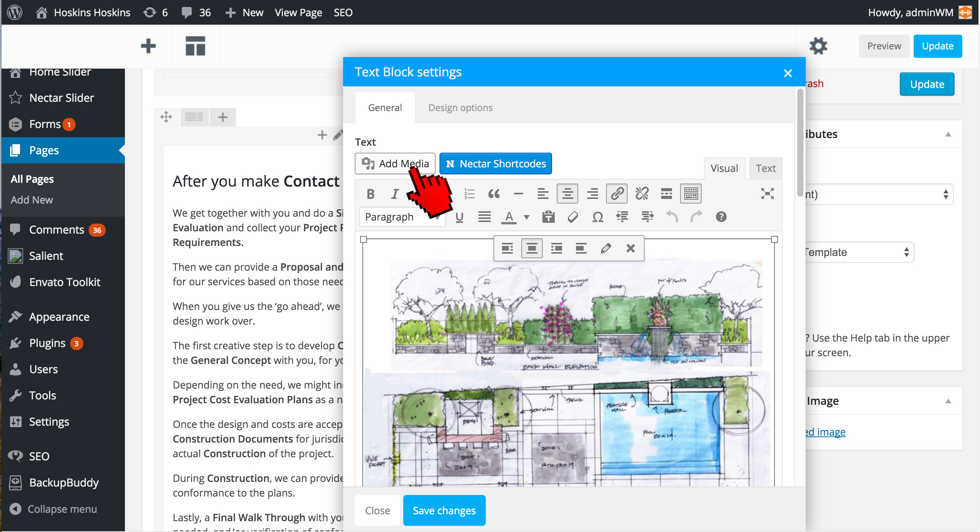Redo last editor action
Image resolution: width=980 pixels, height=532 pixels.
coord(696,217)
